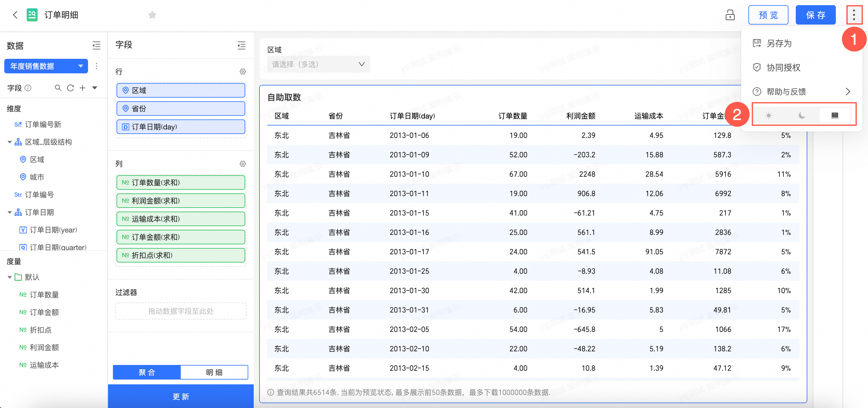Collapse the 订单日期 tree node
The image size is (868, 408).
(10, 212)
